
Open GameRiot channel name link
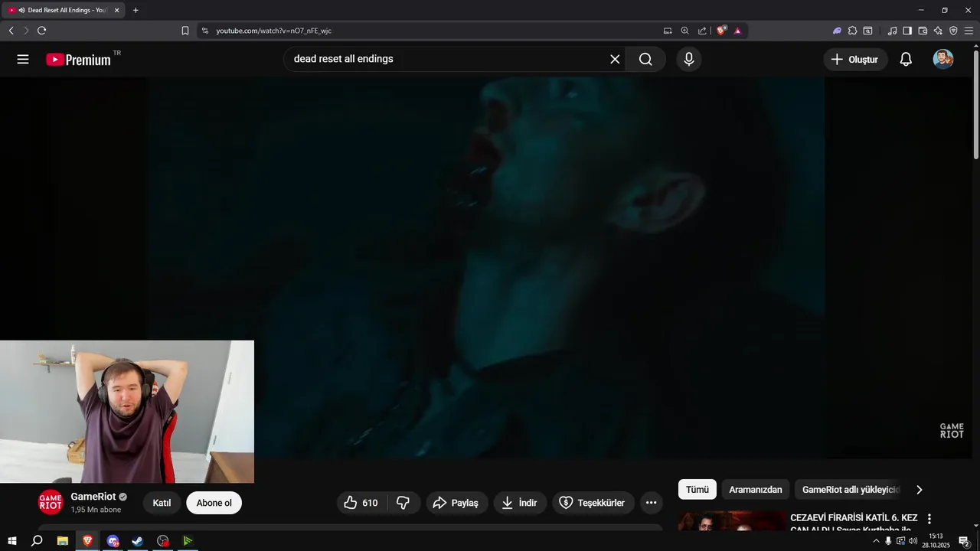click(x=93, y=497)
